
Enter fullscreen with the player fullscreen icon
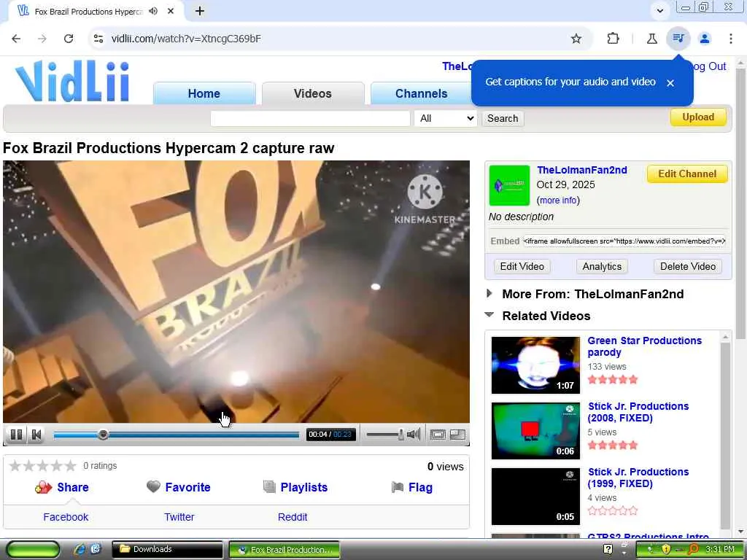coord(457,435)
